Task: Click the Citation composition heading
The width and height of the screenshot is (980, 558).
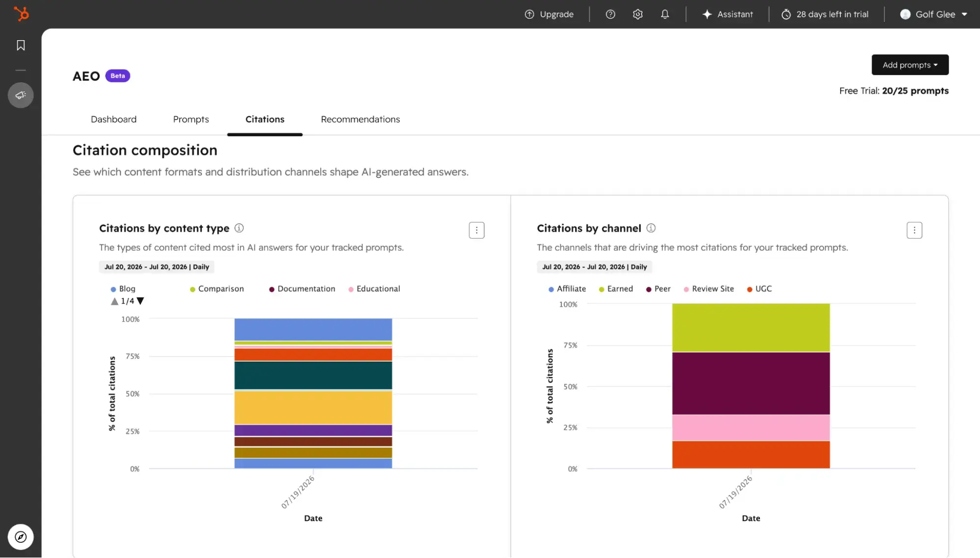Action: click(x=145, y=150)
